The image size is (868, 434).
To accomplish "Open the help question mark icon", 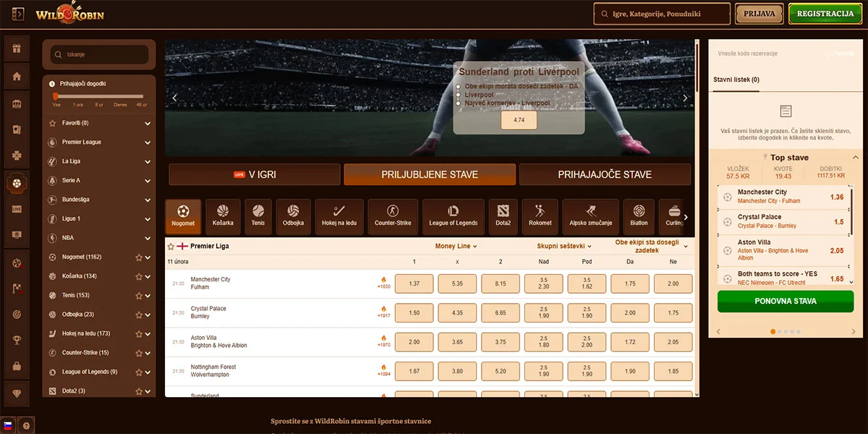I will coord(26,426).
